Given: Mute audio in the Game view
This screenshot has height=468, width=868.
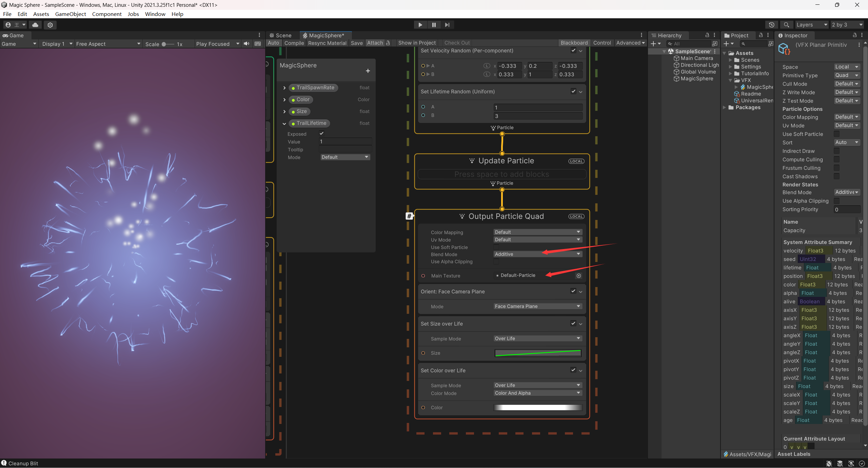Looking at the screenshot, I should (x=246, y=44).
